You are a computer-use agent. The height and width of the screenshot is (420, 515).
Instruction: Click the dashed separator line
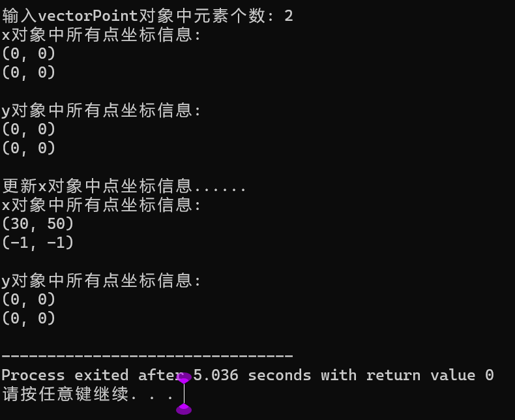click(147, 356)
